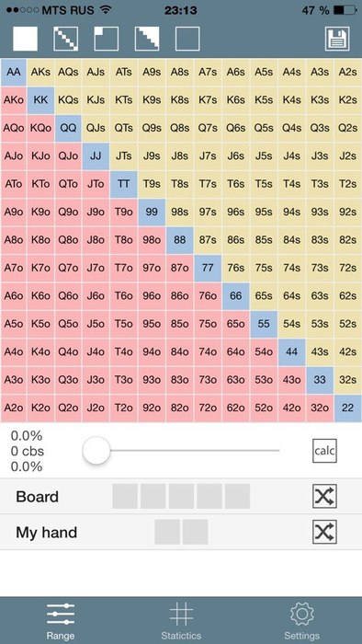Screen dimensions: 362x644
Task: Shuffle the Board cards with random icon
Action: [324, 496]
